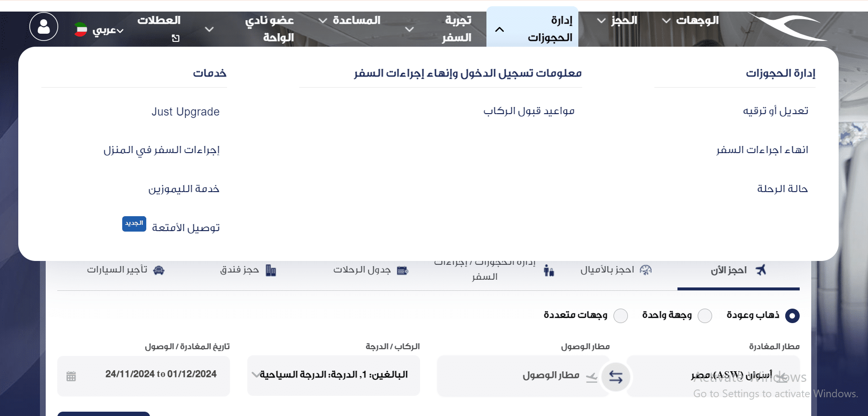Open the user profile account icon
The height and width of the screenshot is (416, 868).
click(44, 26)
